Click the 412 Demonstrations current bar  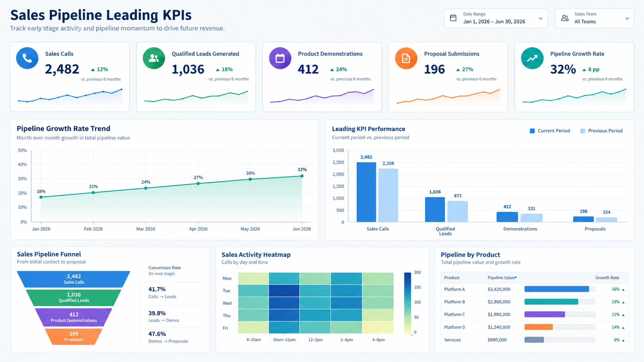pos(507,217)
